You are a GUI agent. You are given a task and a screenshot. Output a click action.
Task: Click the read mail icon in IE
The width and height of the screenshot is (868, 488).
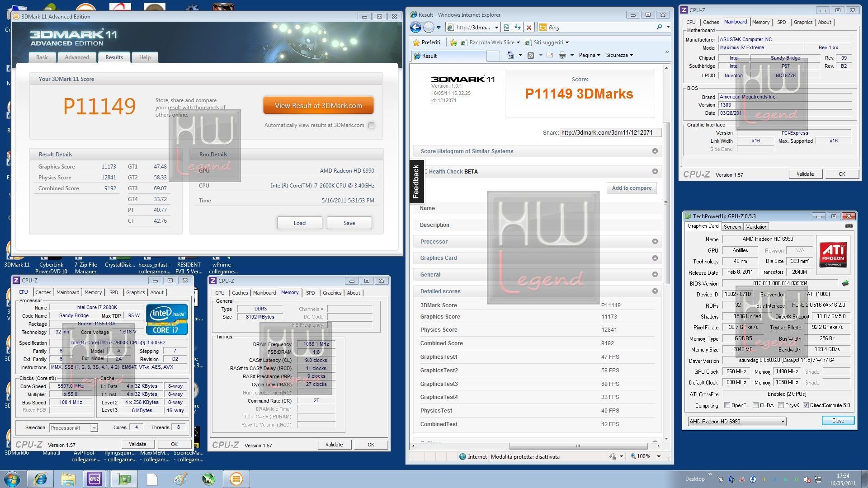pos(550,56)
